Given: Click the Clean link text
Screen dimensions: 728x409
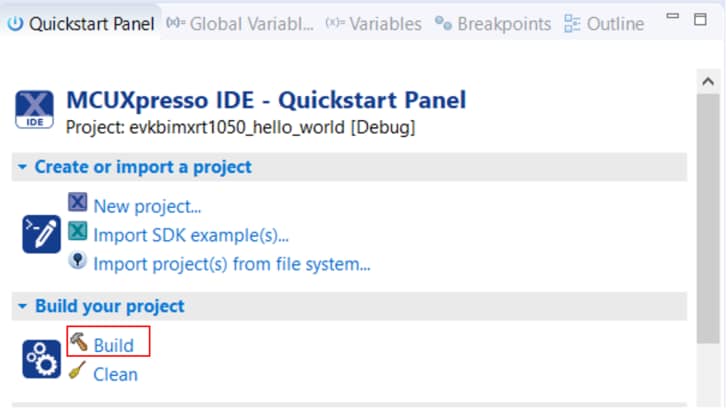Looking at the screenshot, I should pyautogui.click(x=115, y=374).
